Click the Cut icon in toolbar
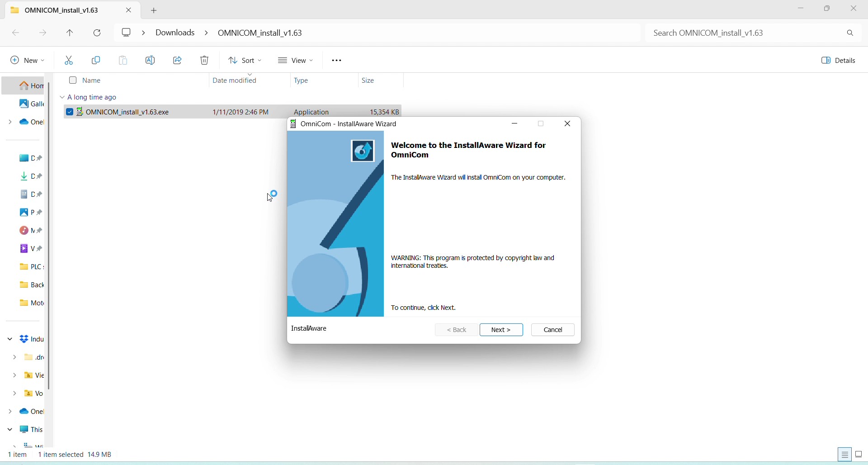868x465 pixels. point(69,61)
